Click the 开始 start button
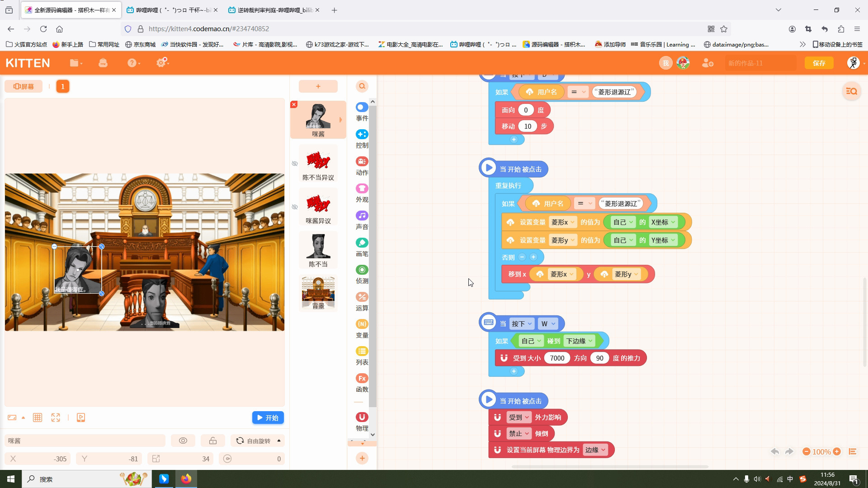 tap(268, 418)
